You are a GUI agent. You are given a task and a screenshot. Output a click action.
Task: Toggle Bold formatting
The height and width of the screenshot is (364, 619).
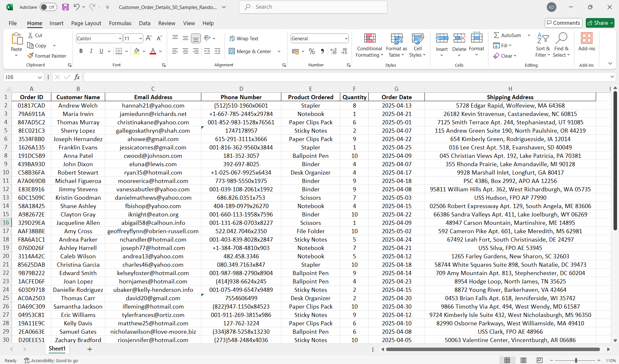pyautogui.click(x=81, y=51)
